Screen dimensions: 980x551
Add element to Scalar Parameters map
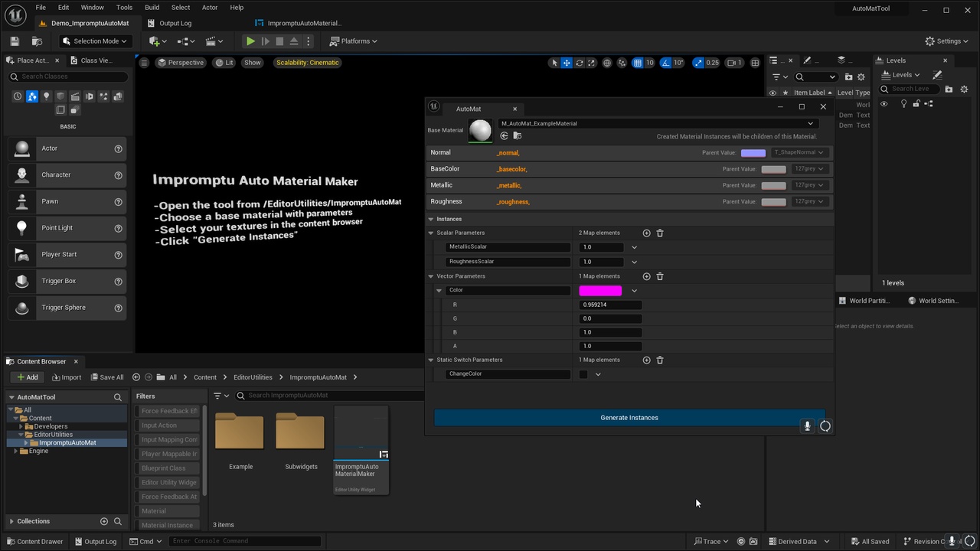pyautogui.click(x=646, y=233)
